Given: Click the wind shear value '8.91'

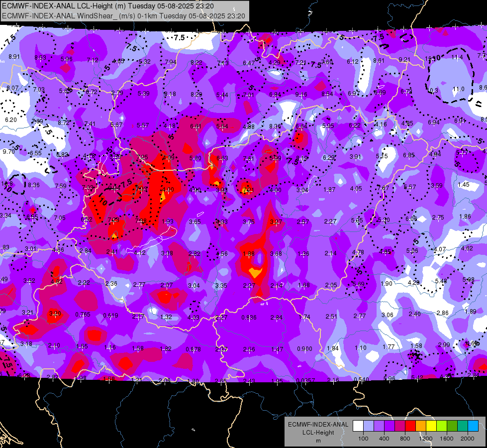Looking at the screenshot, I should tap(14, 57).
